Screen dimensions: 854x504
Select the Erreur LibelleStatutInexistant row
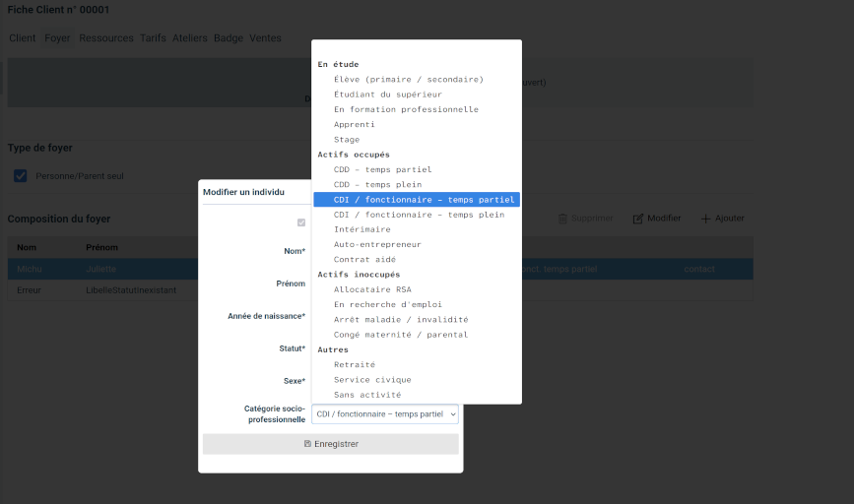pyautogui.click(x=99, y=291)
